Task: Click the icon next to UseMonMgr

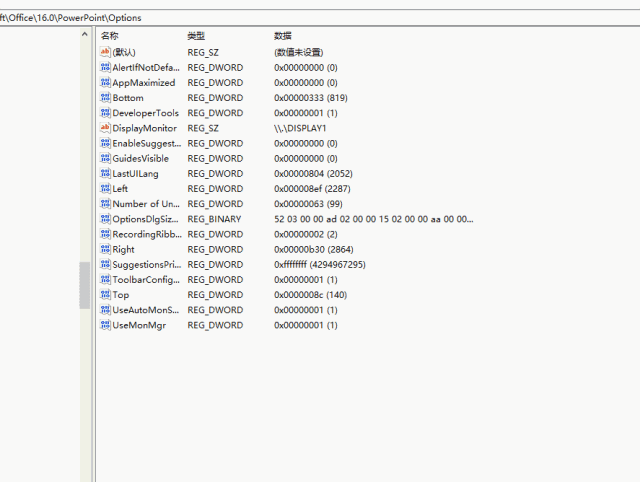Action: point(105,325)
